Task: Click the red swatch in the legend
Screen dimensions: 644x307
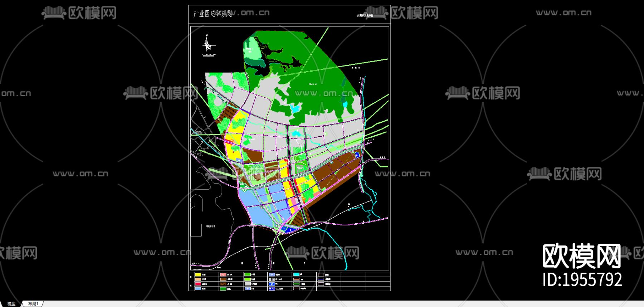Action: pyautogui.click(x=198, y=284)
